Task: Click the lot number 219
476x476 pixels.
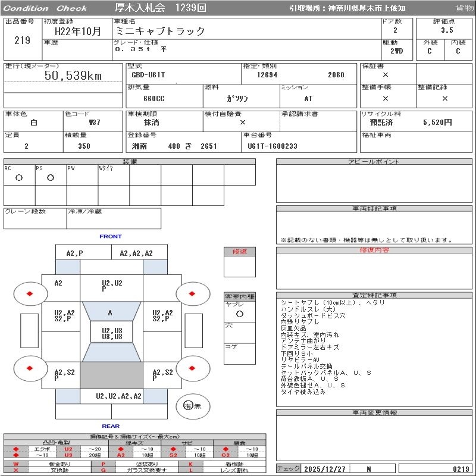Action: click(x=22, y=40)
